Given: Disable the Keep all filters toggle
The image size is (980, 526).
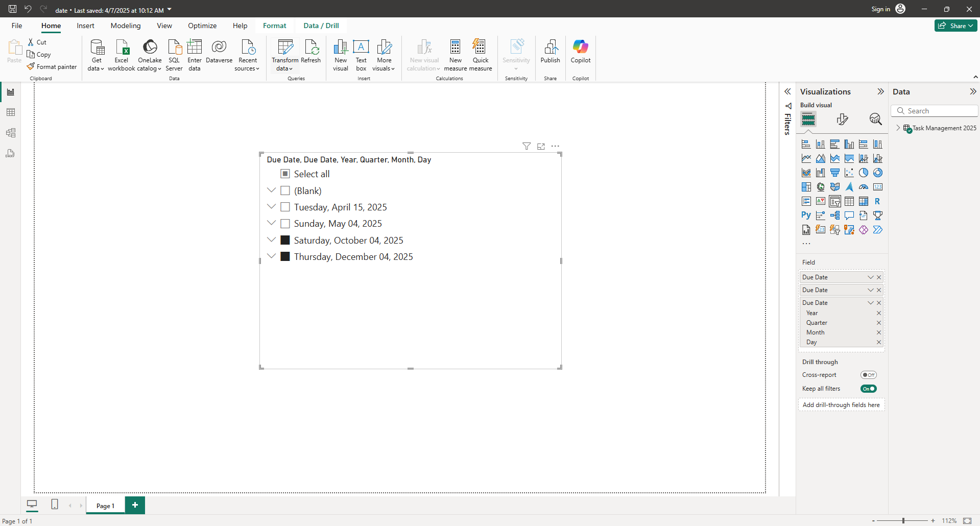Looking at the screenshot, I should [x=868, y=389].
